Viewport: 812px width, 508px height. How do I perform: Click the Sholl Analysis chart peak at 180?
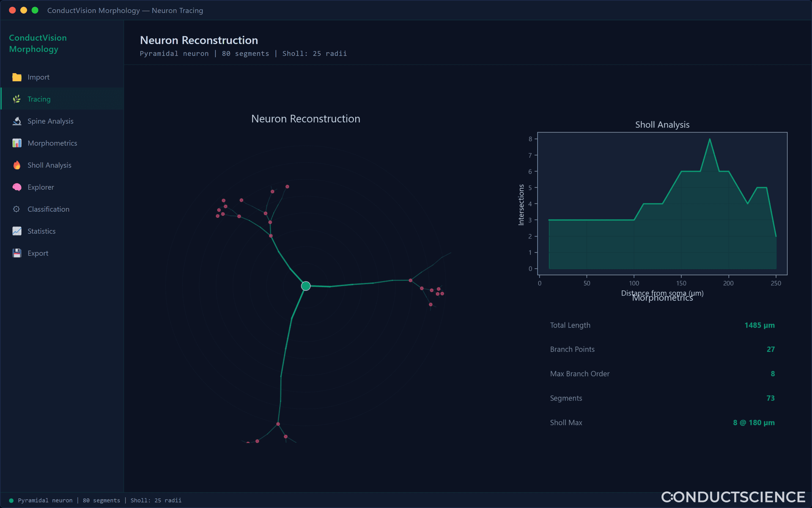710,139
